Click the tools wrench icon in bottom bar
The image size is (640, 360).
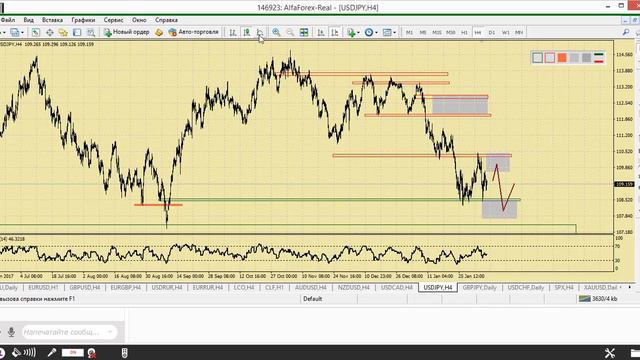coord(610,353)
